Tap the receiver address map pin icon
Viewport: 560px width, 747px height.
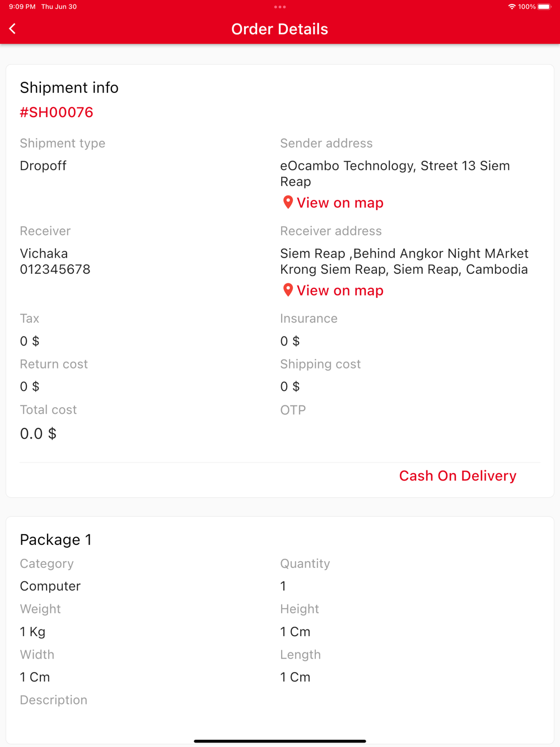click(x=288, y=290)
